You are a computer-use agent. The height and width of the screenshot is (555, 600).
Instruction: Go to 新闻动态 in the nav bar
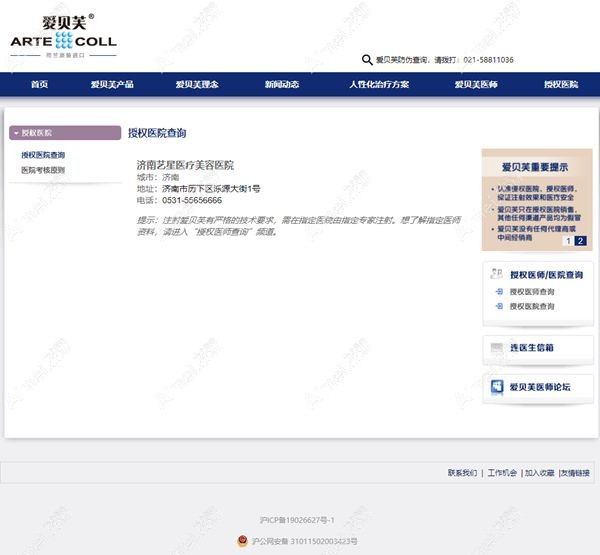click(x=282, y=85)
